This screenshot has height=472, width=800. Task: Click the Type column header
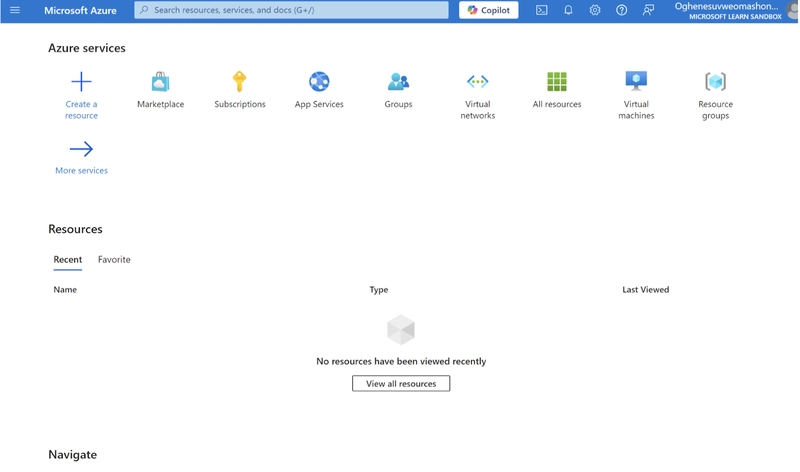[379, 289]
